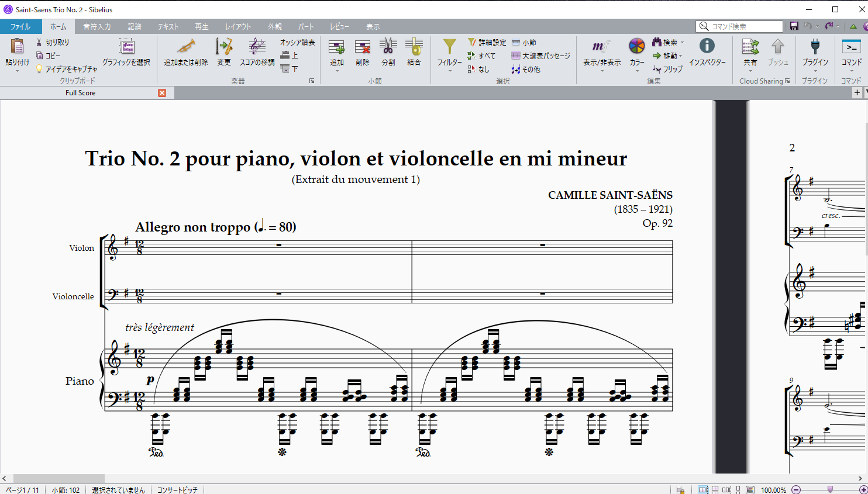Open コマンド dropdown in ribbon
The width and height of the screenshot is (868, 494).
852,71
